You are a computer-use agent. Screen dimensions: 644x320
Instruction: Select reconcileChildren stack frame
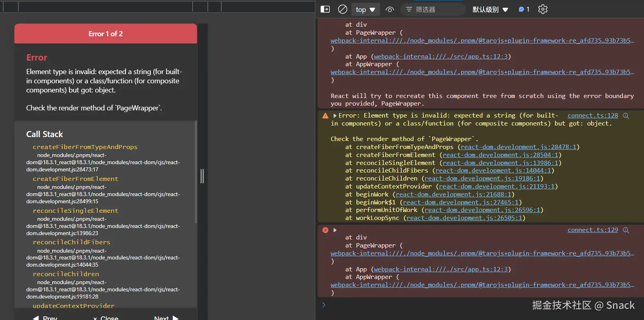[66, 274]
